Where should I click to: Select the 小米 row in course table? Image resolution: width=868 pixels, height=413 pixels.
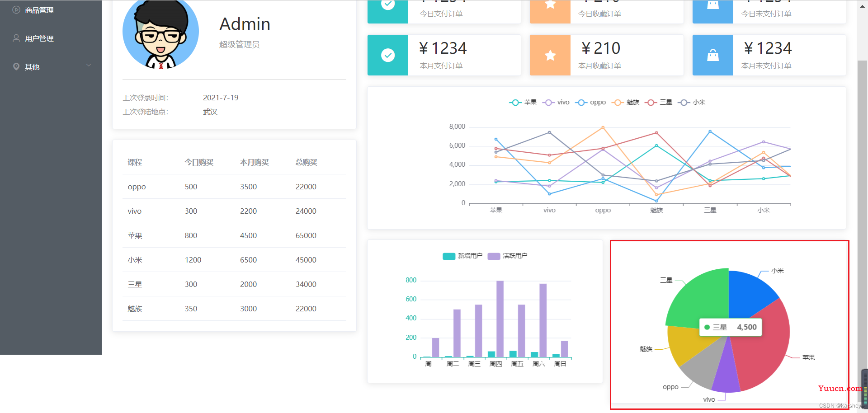(x=234, y=260)
